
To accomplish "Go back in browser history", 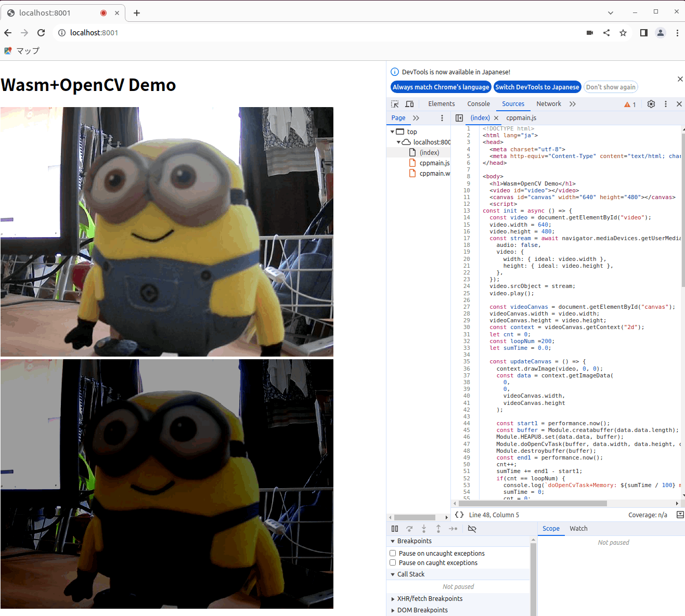I will [8, 33].
